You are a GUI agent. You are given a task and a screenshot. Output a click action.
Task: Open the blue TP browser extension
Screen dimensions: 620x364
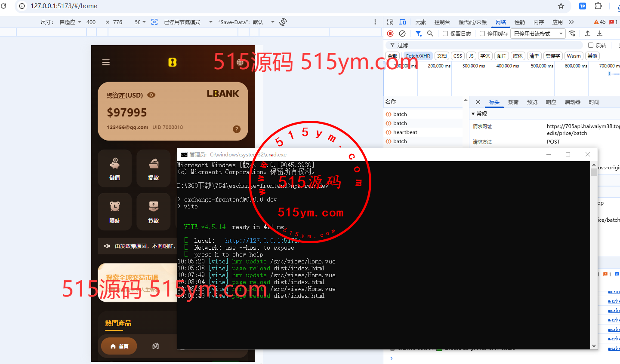583,6
